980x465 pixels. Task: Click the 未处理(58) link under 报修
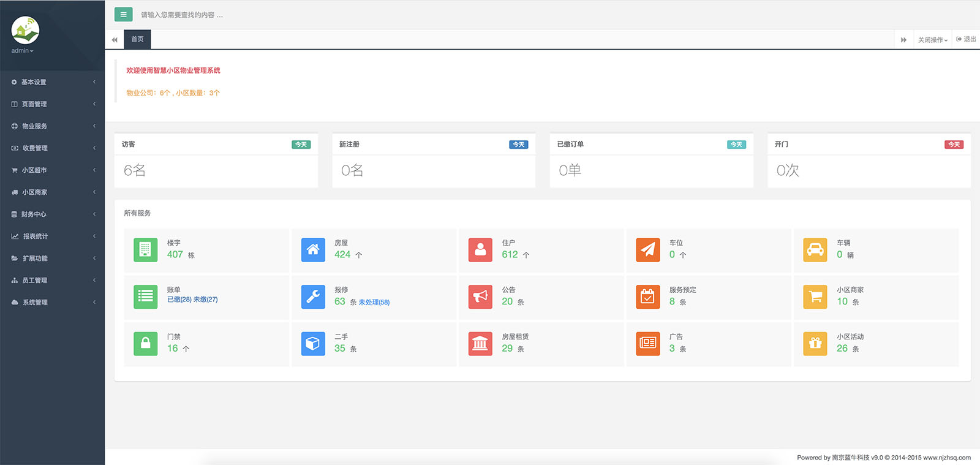pyautogui.click(x=374, y=302)
